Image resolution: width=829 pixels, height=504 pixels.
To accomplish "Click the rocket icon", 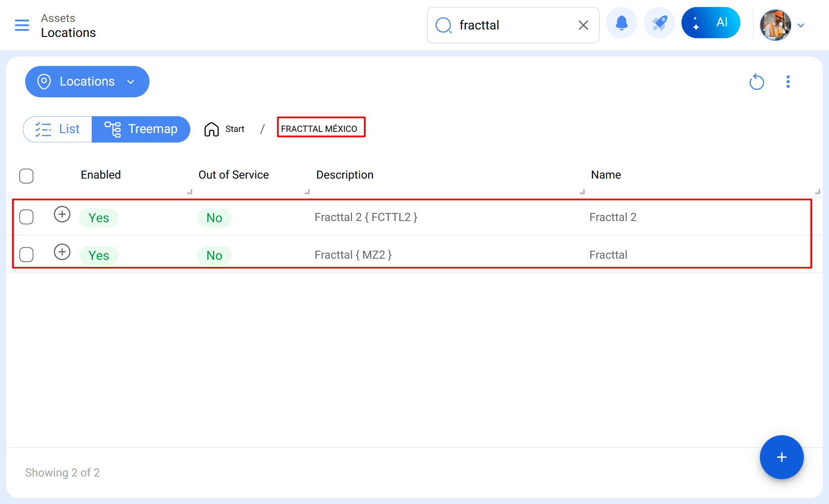I will [659, 23].
